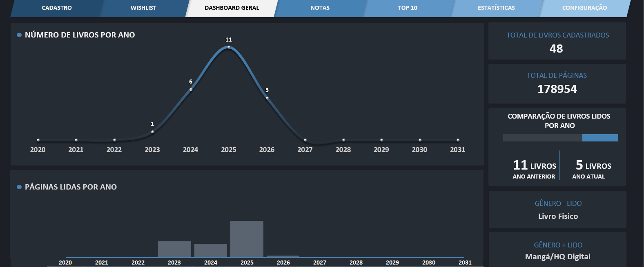The image size is (644, 267).
Task: Click the 2026 data point on the line chart
Action: (x=267, y=98)
